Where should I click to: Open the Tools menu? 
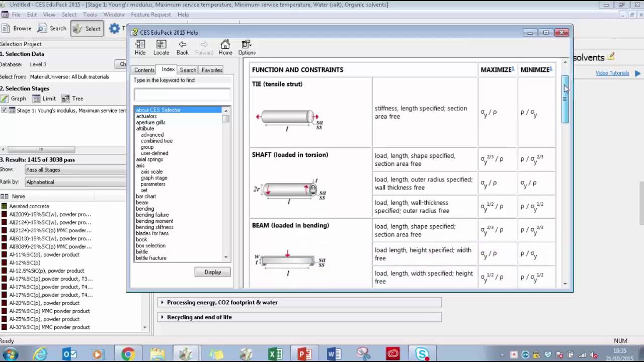tap(90, 15)
